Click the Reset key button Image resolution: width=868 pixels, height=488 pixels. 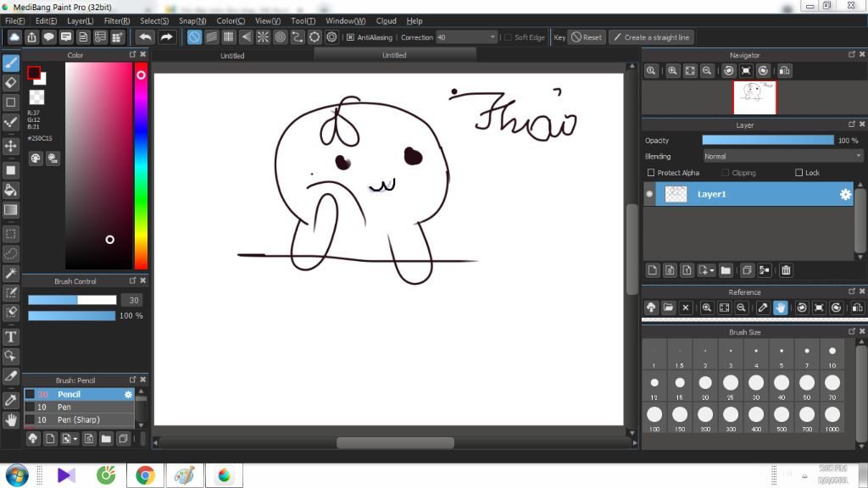click(x=587, y=37)
